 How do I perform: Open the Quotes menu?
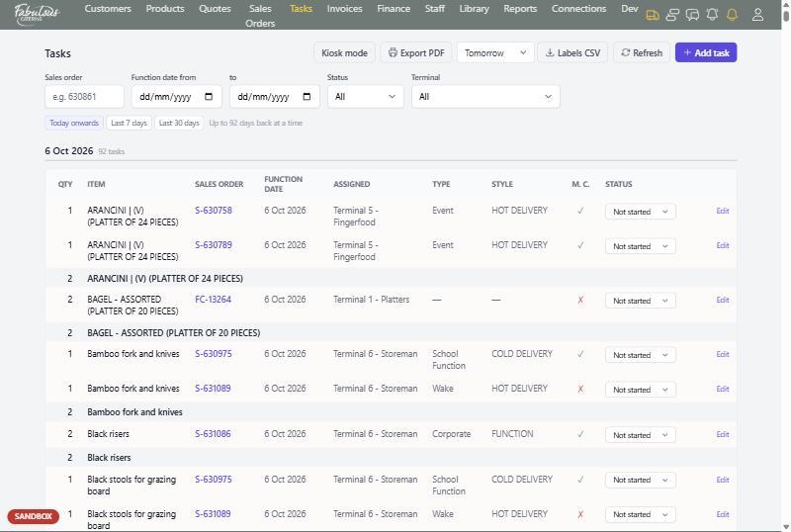click(x=215, y=9)
